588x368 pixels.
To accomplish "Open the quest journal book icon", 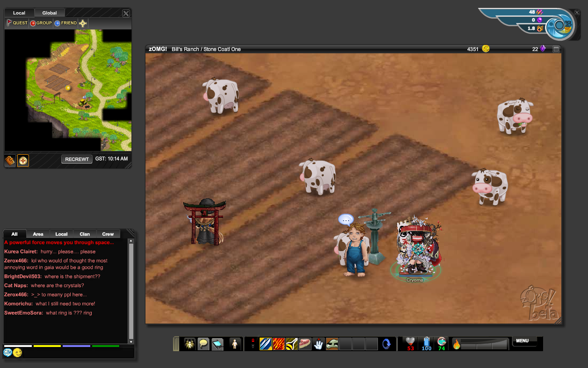I will (x=10, y=161).
